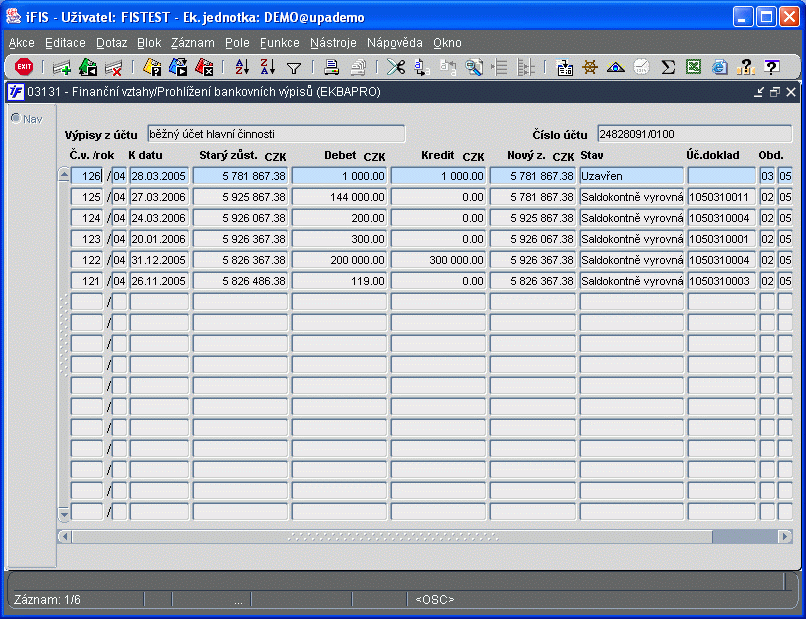Open the Okno menu
The width and height of the screenshot is (806, 619).
pos(447,43)
